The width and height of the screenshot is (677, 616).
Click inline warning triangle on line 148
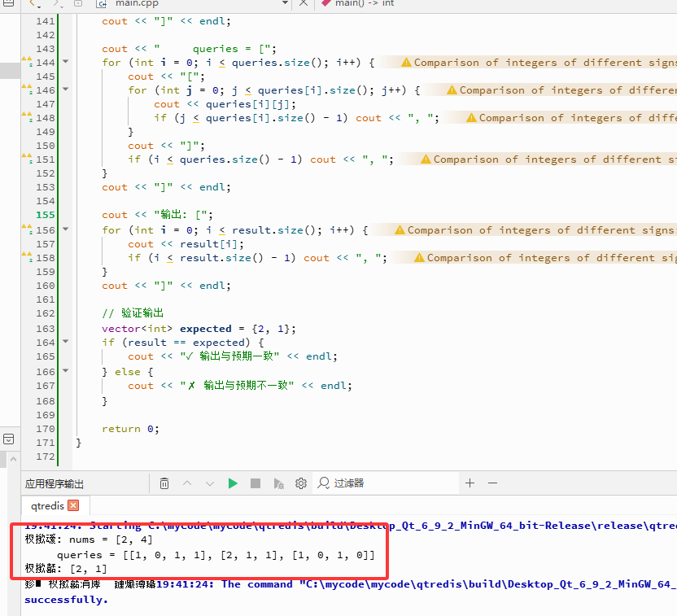(x=471, y=118)
